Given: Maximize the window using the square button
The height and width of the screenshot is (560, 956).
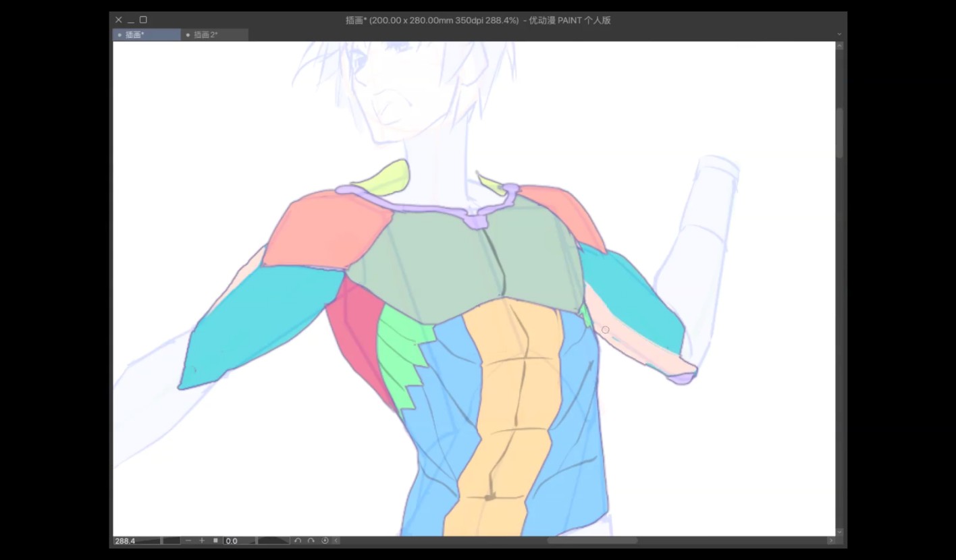Looking at the screenshot, I should tap(143, 20).
